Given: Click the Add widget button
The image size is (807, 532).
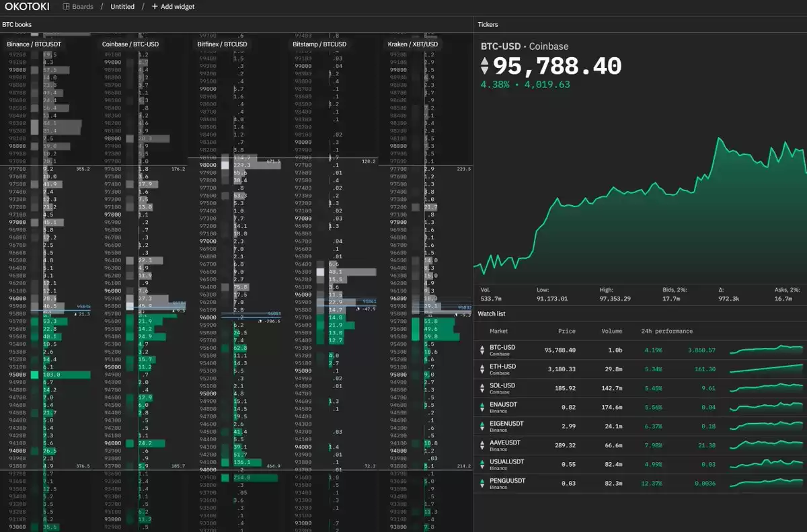Looking at the screenshot, I should point(173,7).
